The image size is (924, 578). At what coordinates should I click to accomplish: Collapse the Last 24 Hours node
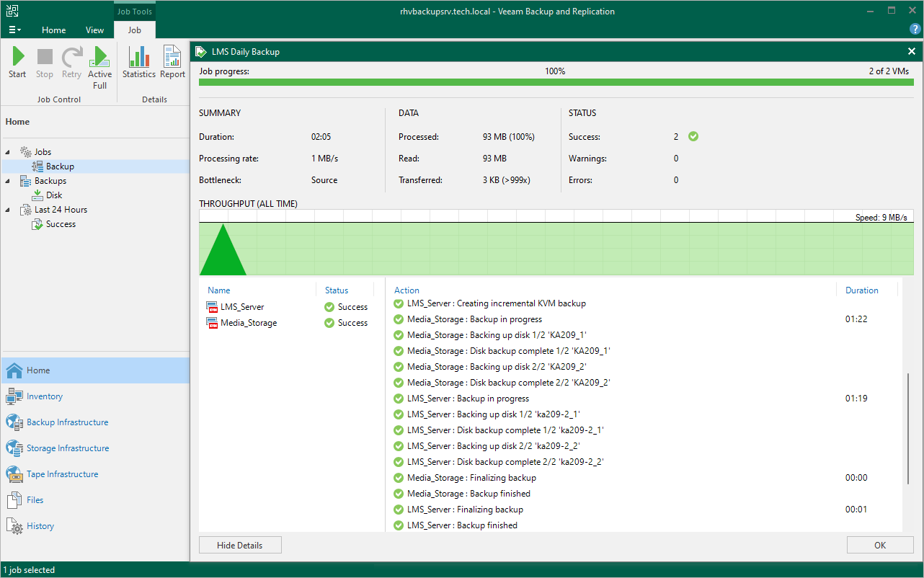pyautogui.click(x=8, y=210)
